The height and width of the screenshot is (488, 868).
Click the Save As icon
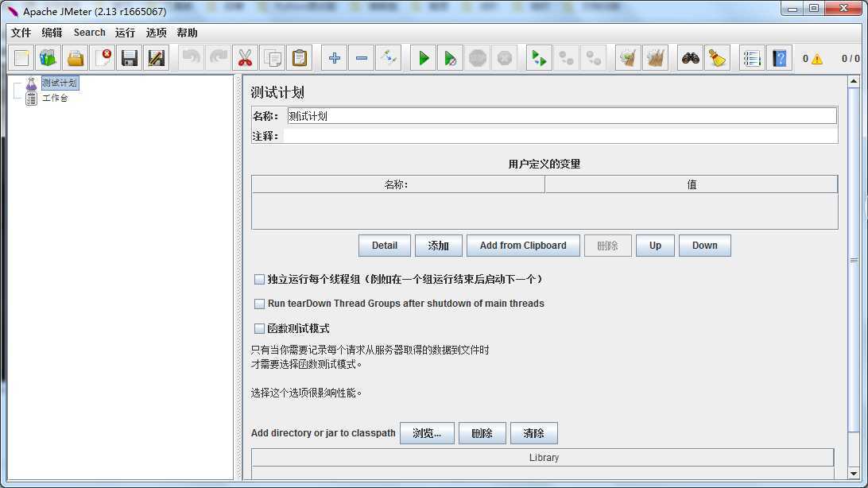click(157, 57)
